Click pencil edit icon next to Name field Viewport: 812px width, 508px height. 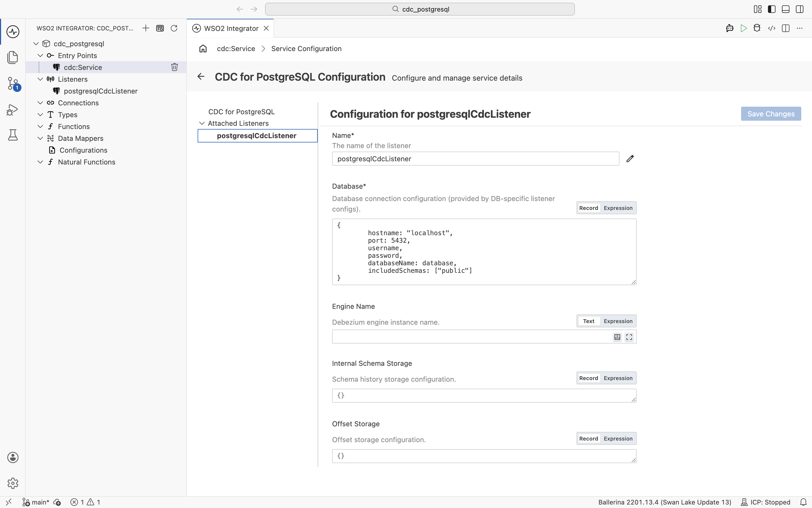click(630, 159)
